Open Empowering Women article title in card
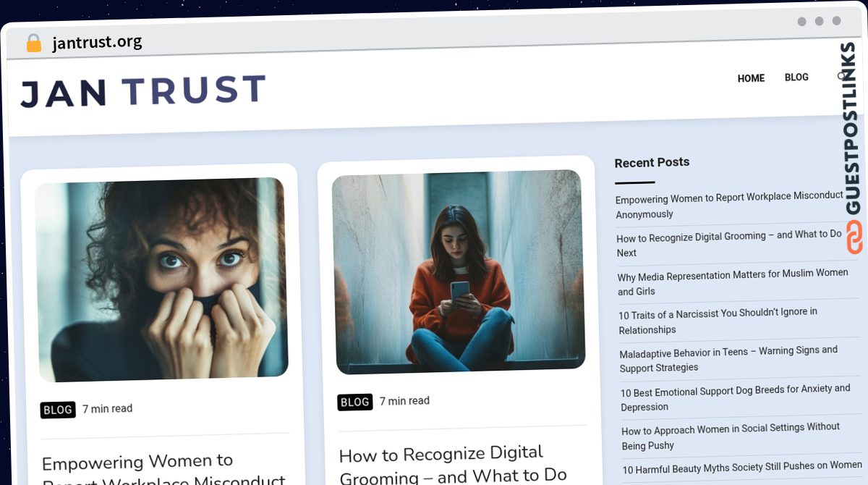868x485 pixels. click(163, 470)
